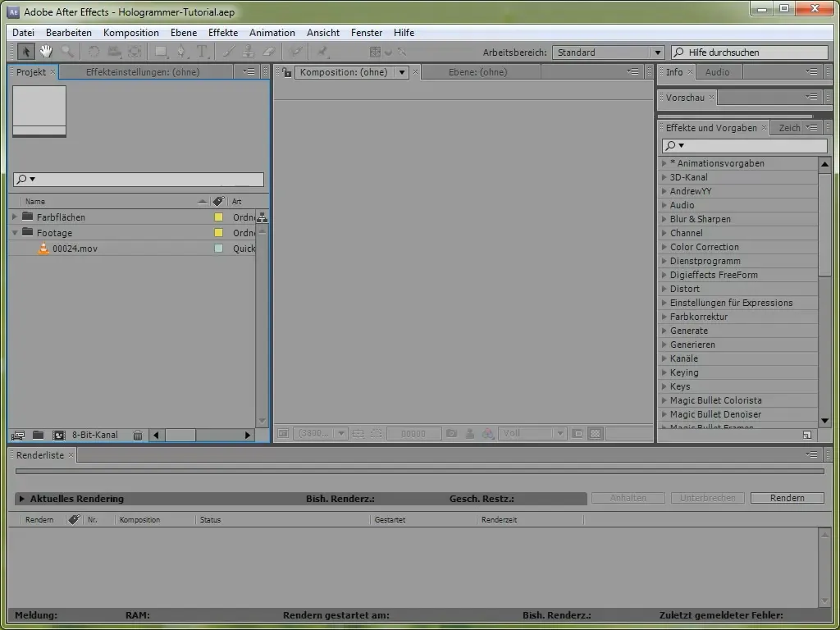
Task: Click the Rendern button
Action: tap(787, 498)
